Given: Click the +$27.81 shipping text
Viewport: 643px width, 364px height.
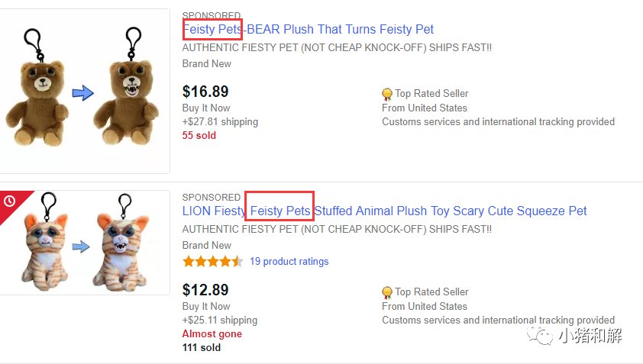Looking at the screenshot, I should pyautogui.click(x=220, y=121).
